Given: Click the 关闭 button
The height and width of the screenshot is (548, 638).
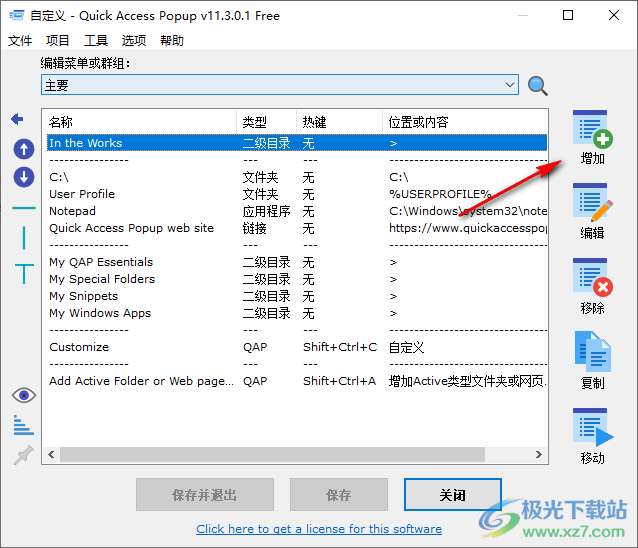Looking at the screenshot, I should click(452, 495).
